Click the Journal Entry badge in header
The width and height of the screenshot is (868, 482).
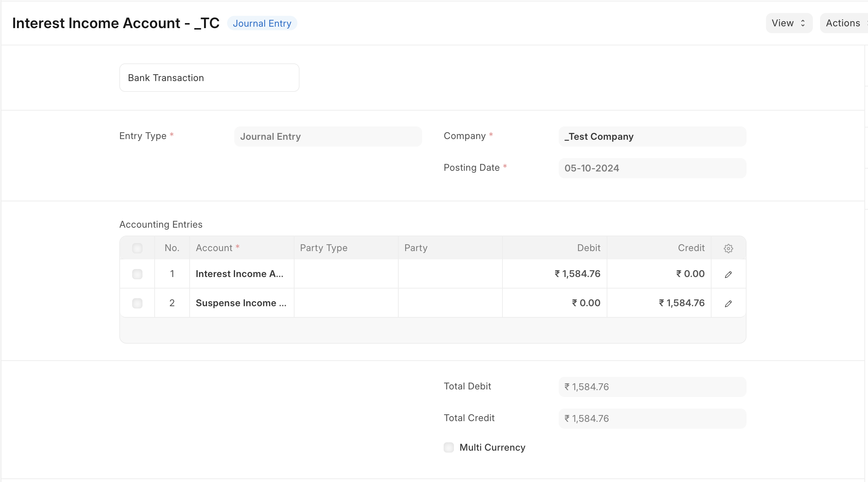[x=262, y=23]
